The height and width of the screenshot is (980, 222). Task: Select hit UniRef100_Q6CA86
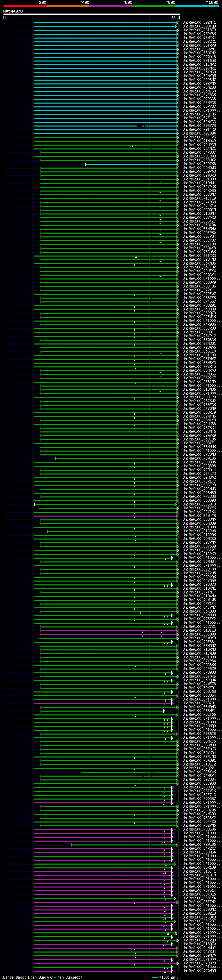pyautogui.click(x=199, y=252)
